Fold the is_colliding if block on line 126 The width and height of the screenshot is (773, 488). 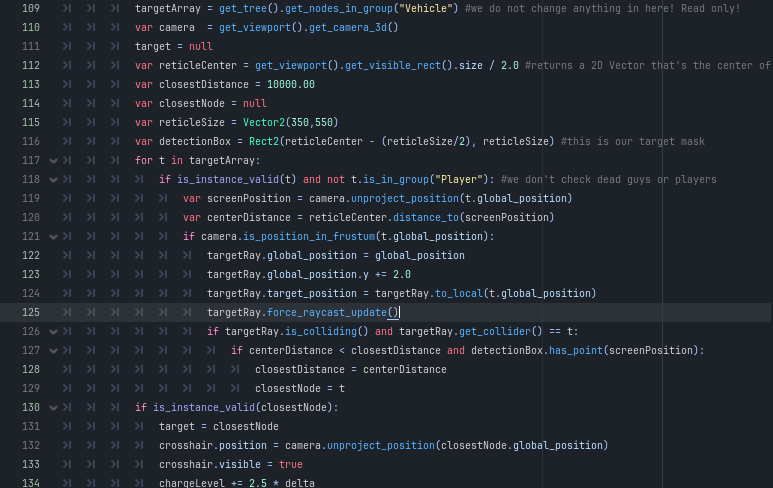(54, 331)
